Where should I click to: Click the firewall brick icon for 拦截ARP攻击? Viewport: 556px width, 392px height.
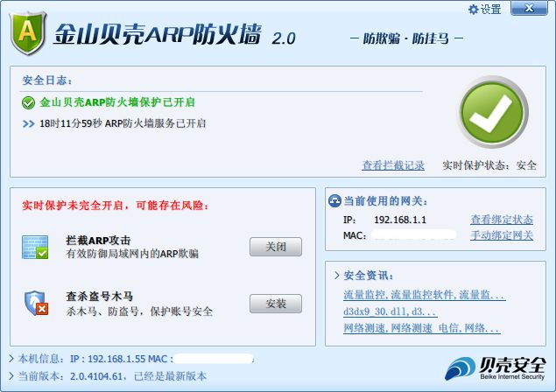pos(35,247)
